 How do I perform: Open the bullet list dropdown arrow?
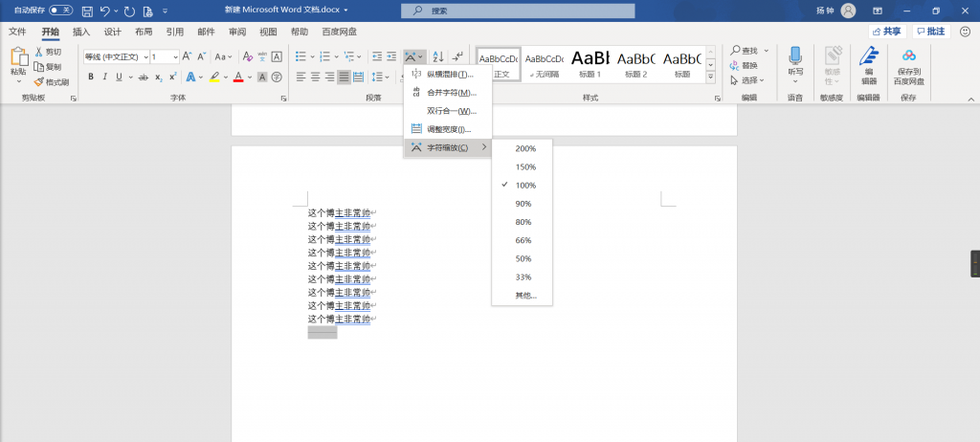click(x=312, y=56)
